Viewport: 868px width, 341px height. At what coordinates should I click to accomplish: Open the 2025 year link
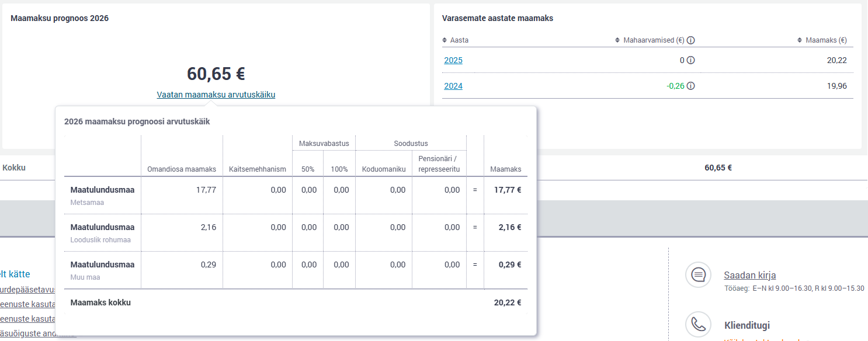pos(453,60)
